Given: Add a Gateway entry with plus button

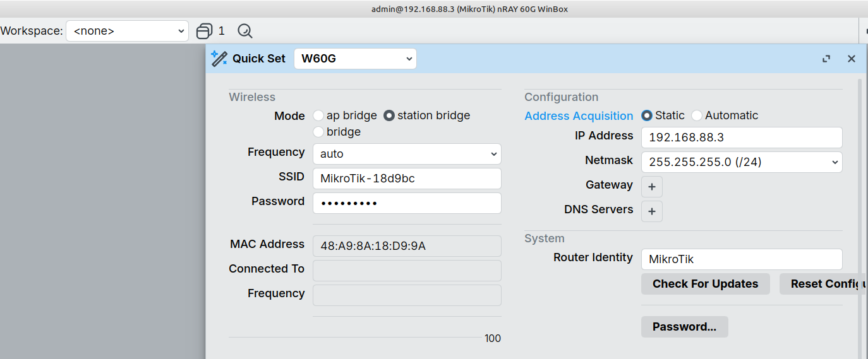Looking at the screenshot, I should (652, 187).
